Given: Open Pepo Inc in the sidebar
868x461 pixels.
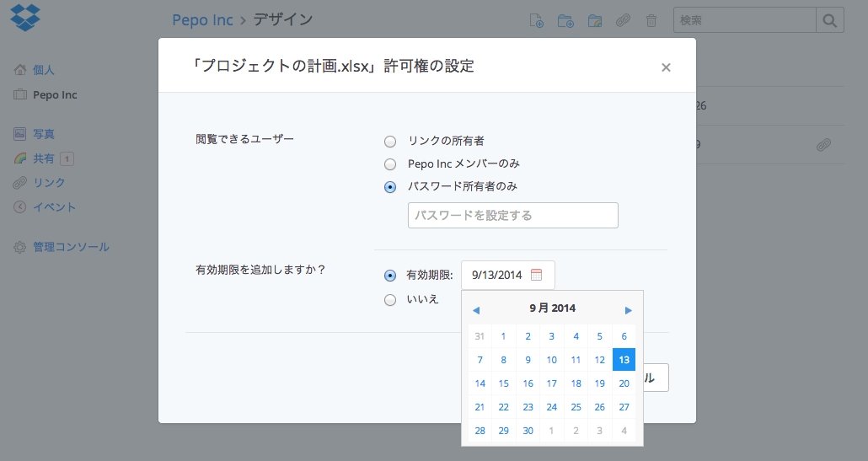Looking at the screenshot, I should point(55,94).
